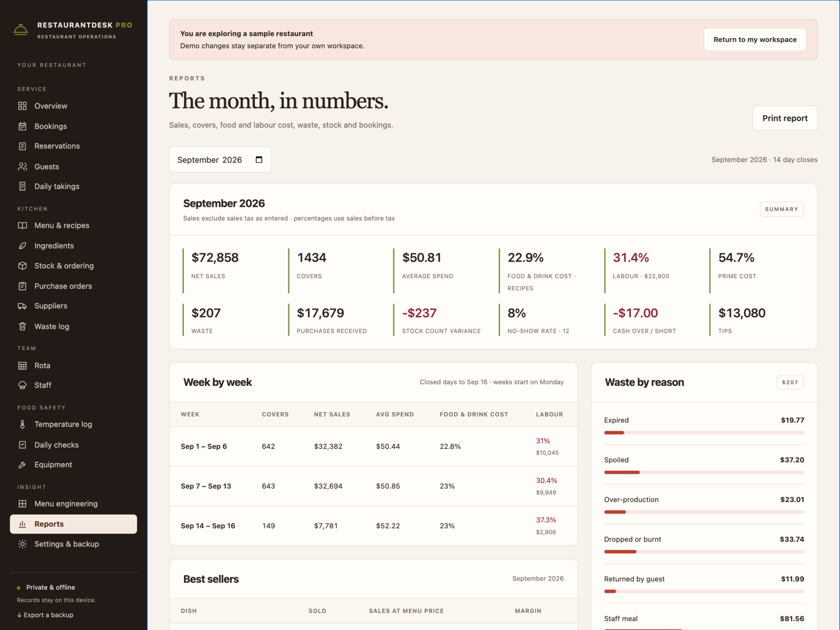The image size is (840, 630).
Task: Open Menu engineering page
Action: point(73,504)
